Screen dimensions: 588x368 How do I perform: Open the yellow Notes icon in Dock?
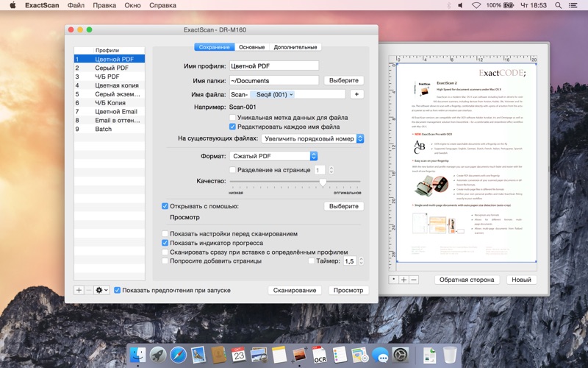pyautogui.click(x=279, y=355)
